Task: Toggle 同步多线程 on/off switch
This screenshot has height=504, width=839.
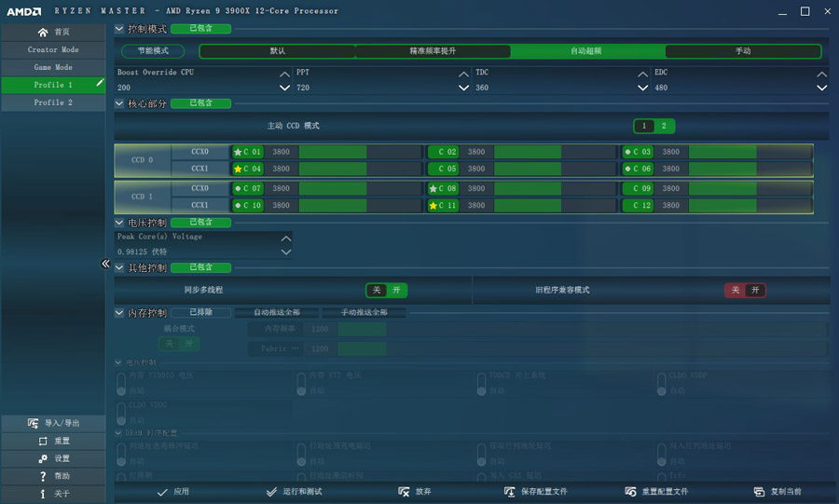Action: [x=386, y=290]
